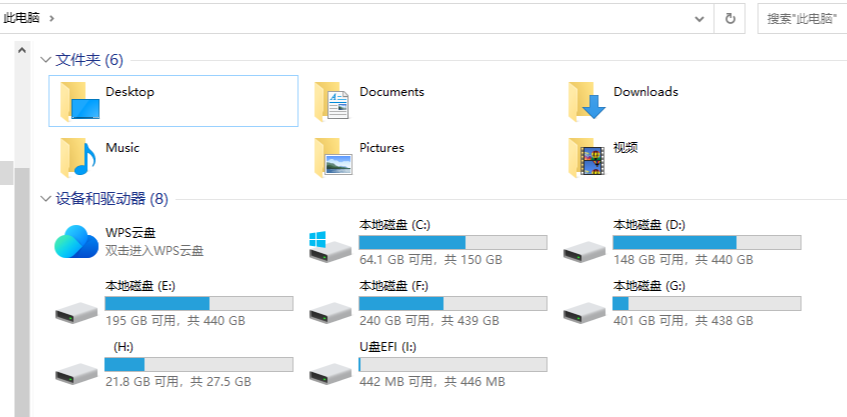The image size is (847, 417).
Task: Open the Downloads folder icon
Action: click(587, 100)
